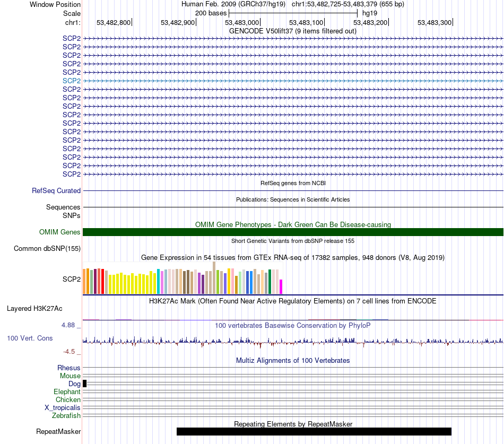Open the H3K27Ac Mark track title
The height and width of the screenshot is (444, 504).
[x=293, y=301]
